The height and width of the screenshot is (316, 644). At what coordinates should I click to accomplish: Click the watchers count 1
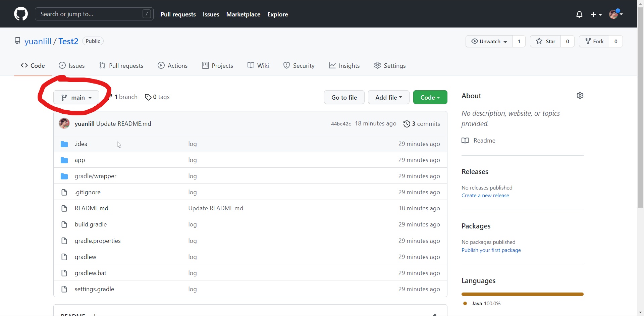[519, 41]
